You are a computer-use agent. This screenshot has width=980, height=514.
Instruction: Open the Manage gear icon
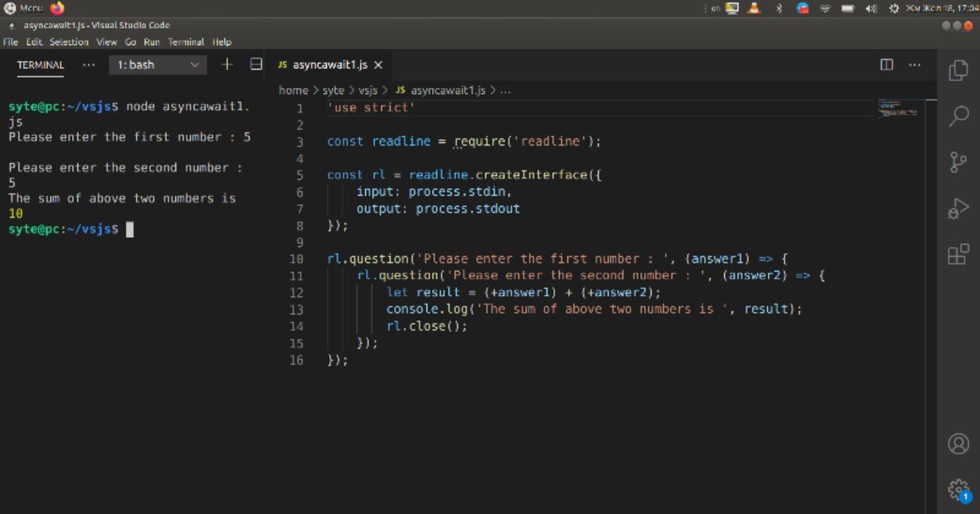958,489
